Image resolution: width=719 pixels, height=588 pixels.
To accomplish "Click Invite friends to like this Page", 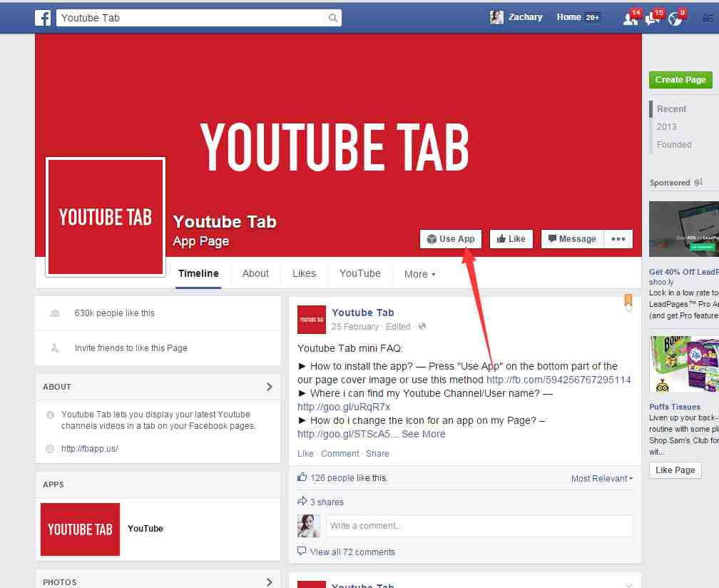I will (131, 348).
